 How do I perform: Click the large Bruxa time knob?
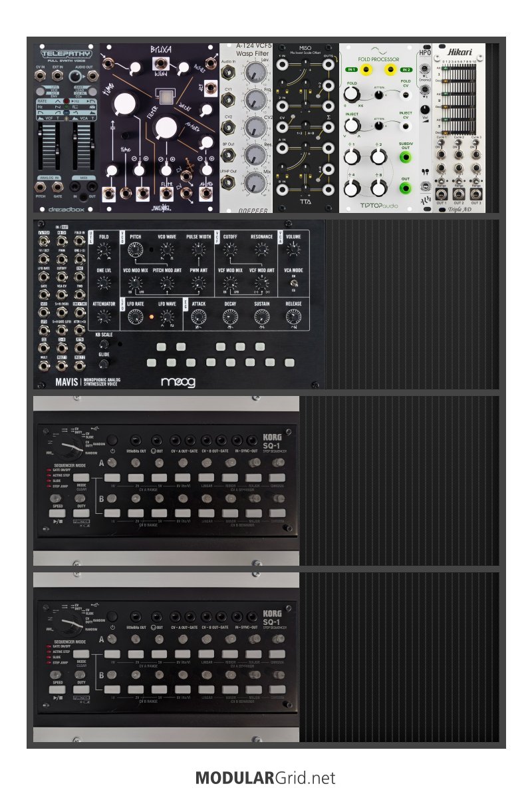(124, 104)
